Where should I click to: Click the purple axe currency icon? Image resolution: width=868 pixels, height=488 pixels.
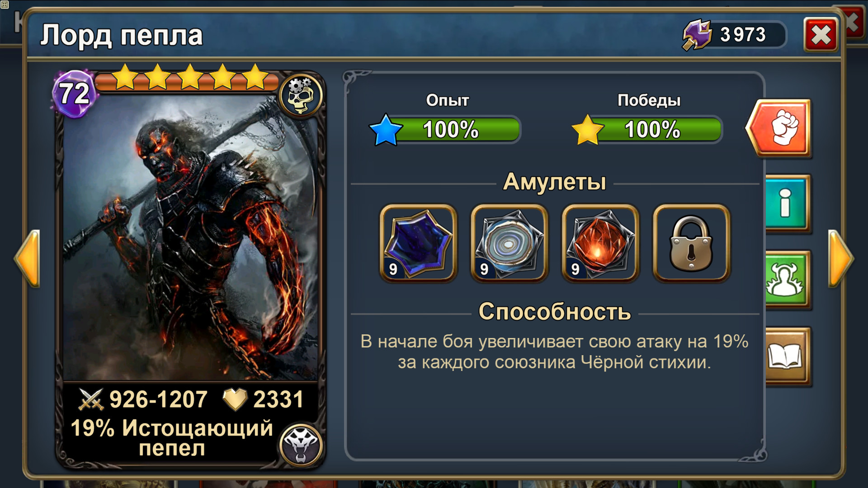(697, 34)
